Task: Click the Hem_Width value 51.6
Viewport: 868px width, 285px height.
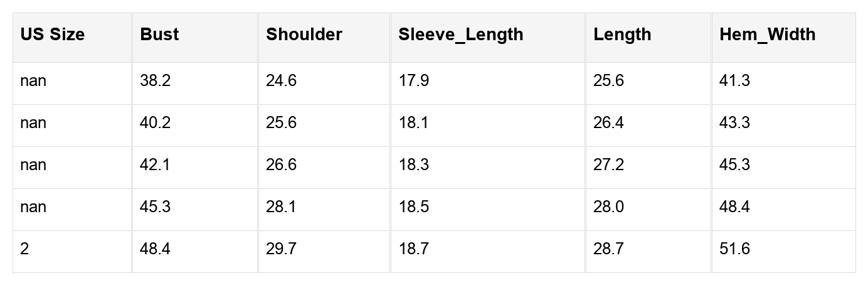Action: click(x=735, y=249)
